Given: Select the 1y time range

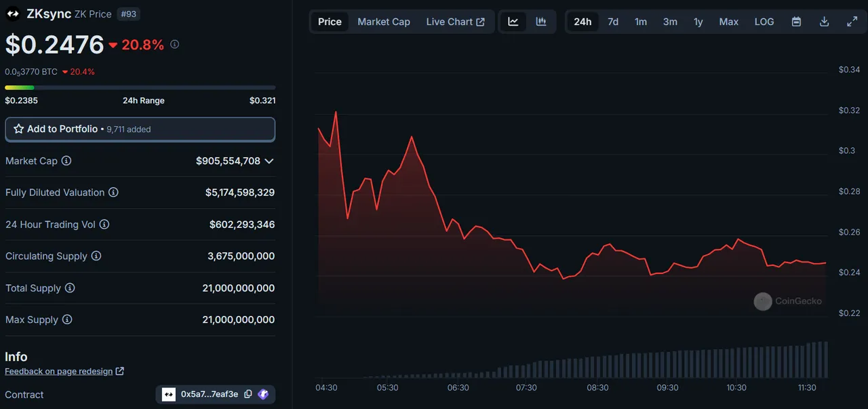Looking at the screenshot, I should [698, 22].
